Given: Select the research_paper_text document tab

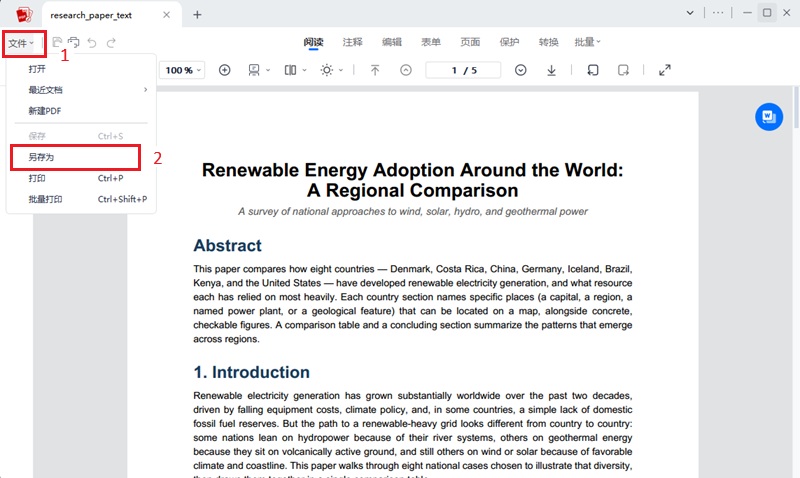Looking at the screenshot, I should point(112,15).
